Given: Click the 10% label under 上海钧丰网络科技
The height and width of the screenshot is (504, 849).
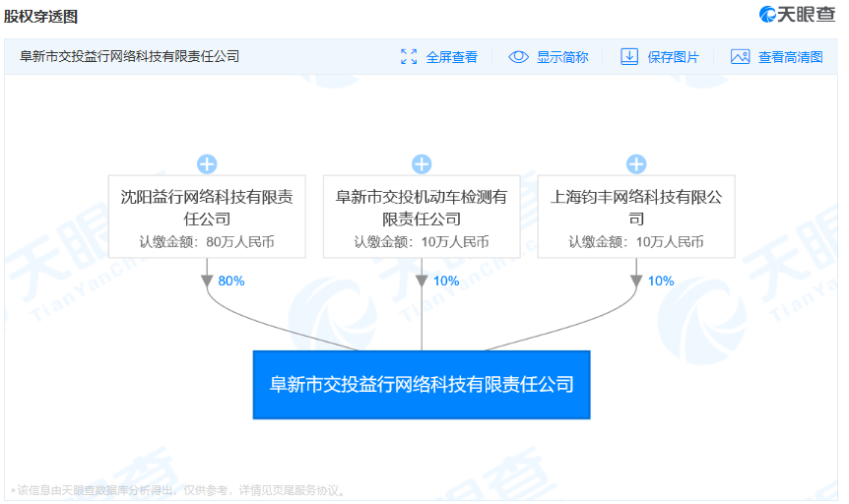Looking at the screenshot, I should [x=661, y=281].
